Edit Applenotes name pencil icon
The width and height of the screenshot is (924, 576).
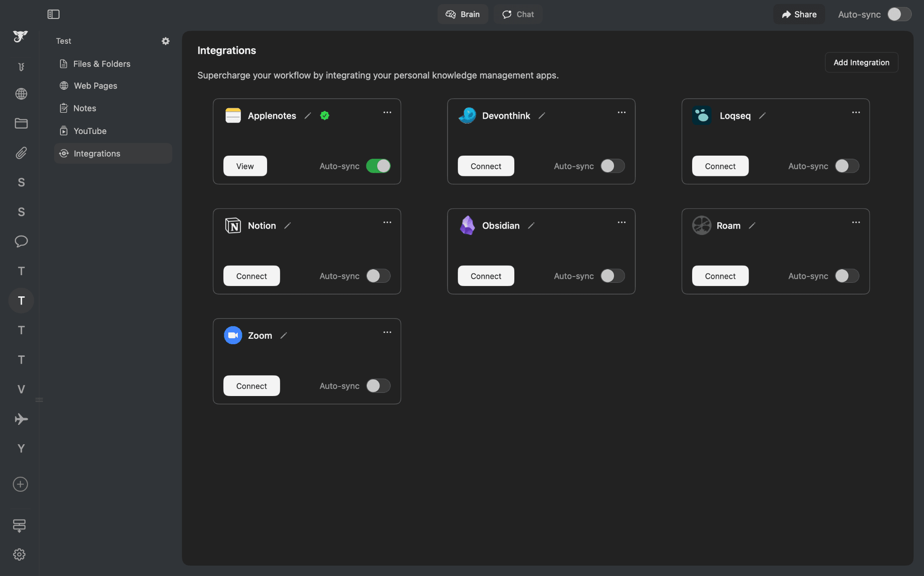308,116
